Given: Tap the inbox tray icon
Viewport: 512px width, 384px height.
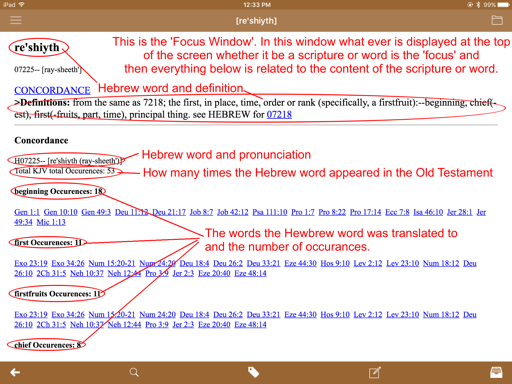Looking at the screenshot, I should pyautogui.click(x=496, y=372).
